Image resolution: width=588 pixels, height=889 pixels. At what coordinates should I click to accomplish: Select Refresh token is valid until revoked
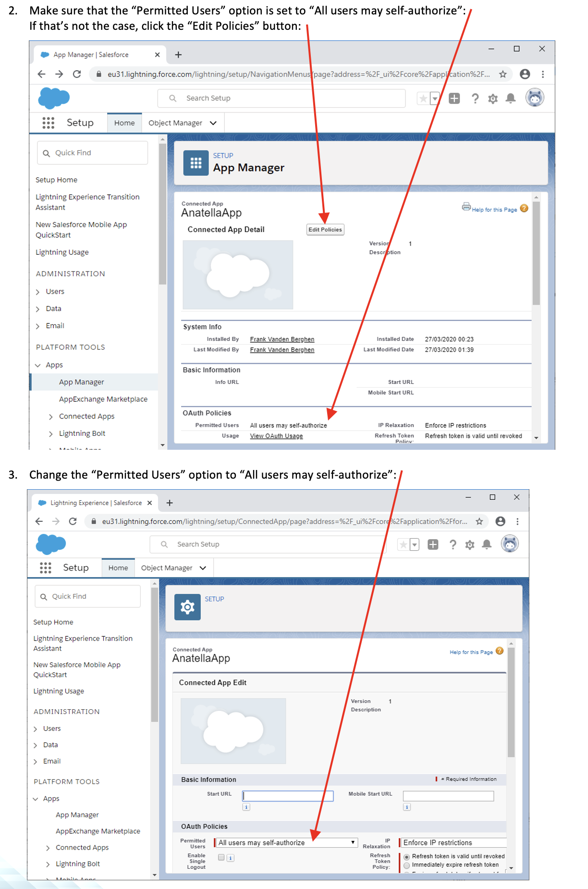[x=407, y=857]
